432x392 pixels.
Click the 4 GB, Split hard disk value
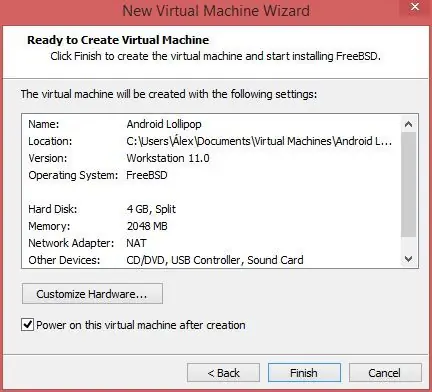click(x=151, y=209)
